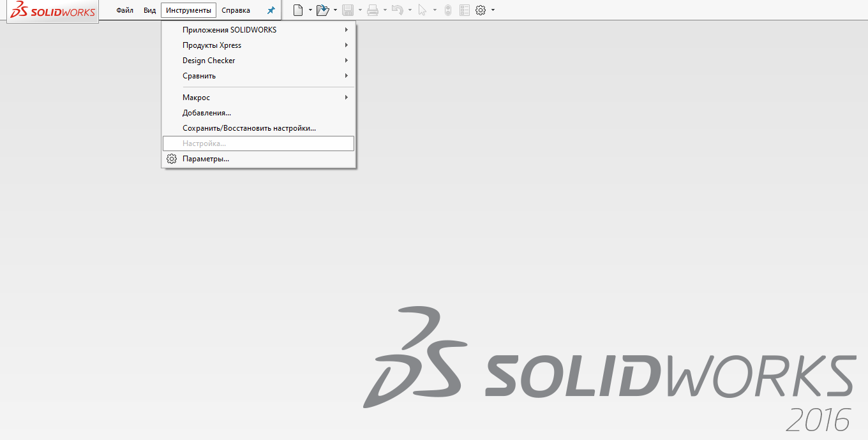Choose Приложения SOLIDWORKS menu item
The width and height of the screenshot is (868, 440).
coord(258,30)
